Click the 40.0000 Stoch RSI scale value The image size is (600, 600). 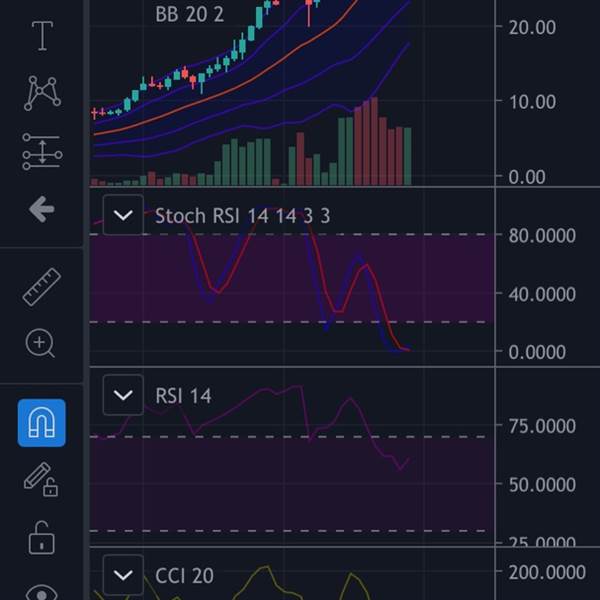pos(542,294)
